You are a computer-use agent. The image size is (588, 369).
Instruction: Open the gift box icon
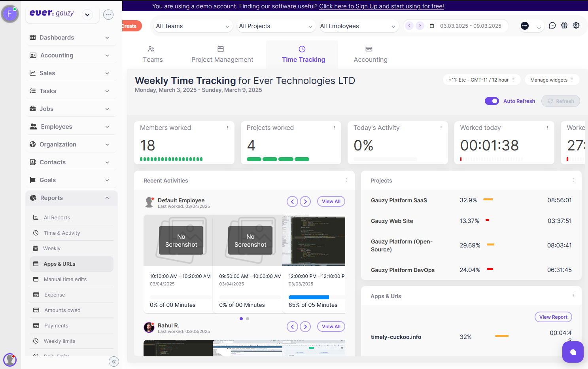point(564,26)
